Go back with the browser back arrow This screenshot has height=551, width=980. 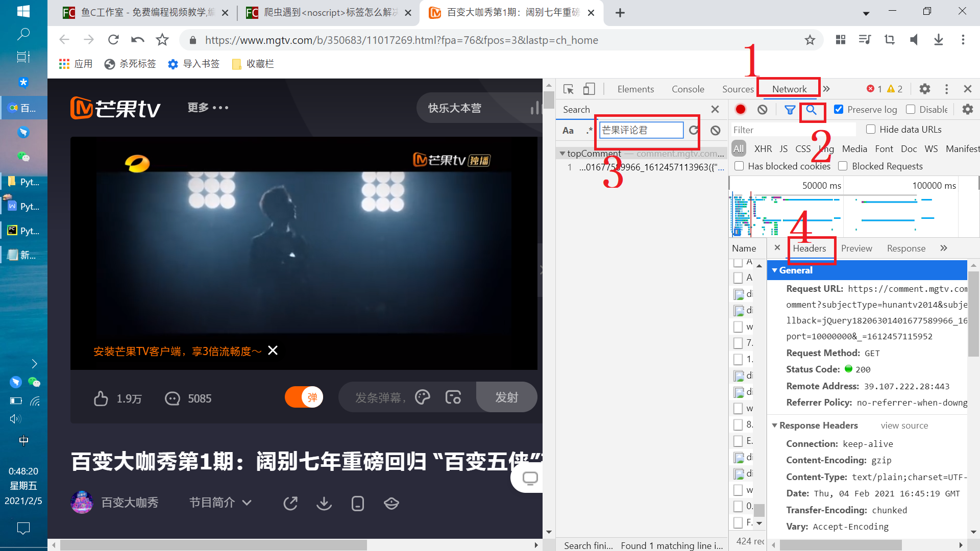coord(64,40)
